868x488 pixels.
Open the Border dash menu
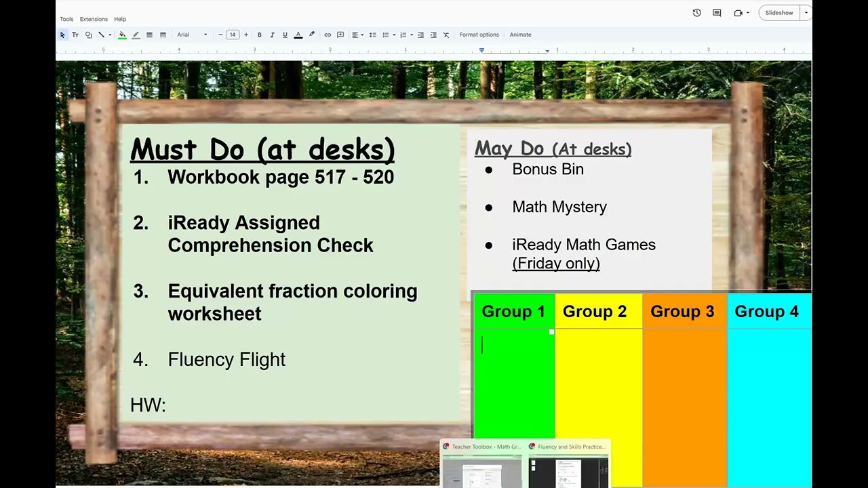click(163, 35)
